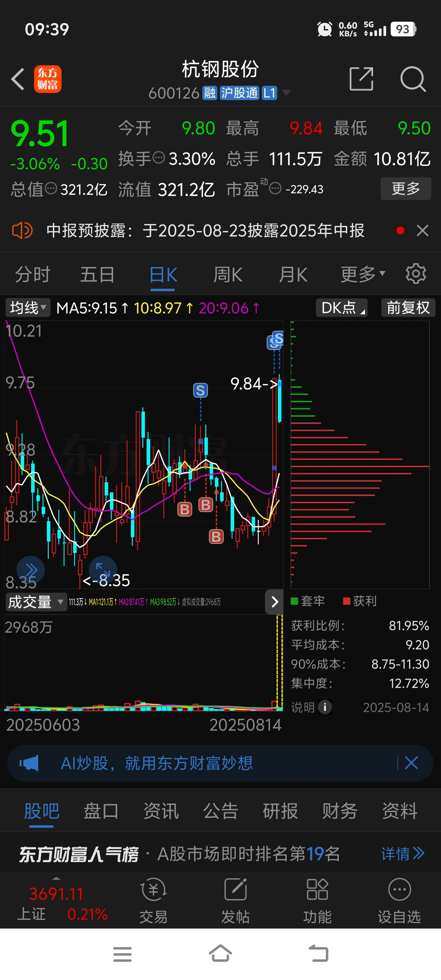Open the DK点 dropdown
The width and height of the screenshot is (441, 980).
click(x=341, y=307)
